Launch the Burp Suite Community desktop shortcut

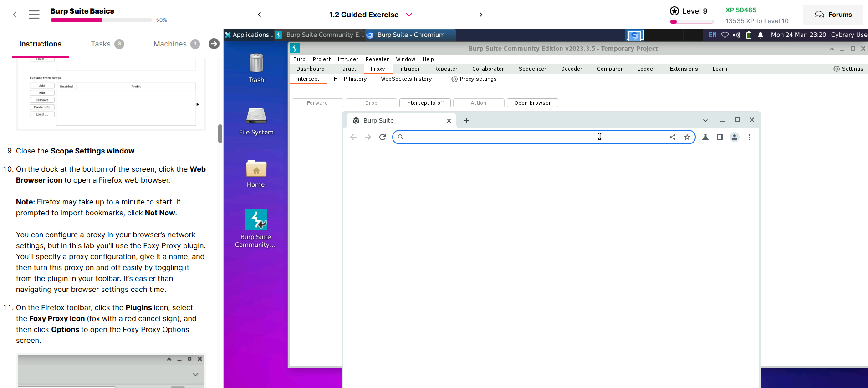pos(256,228)
